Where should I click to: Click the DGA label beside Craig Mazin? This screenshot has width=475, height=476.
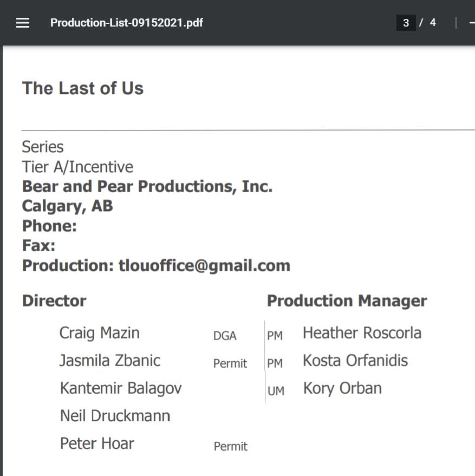225,336
